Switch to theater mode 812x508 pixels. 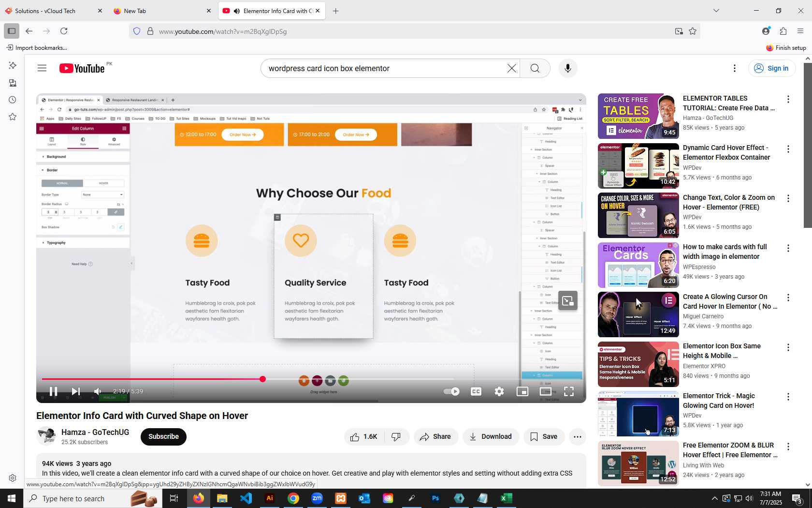546,391
